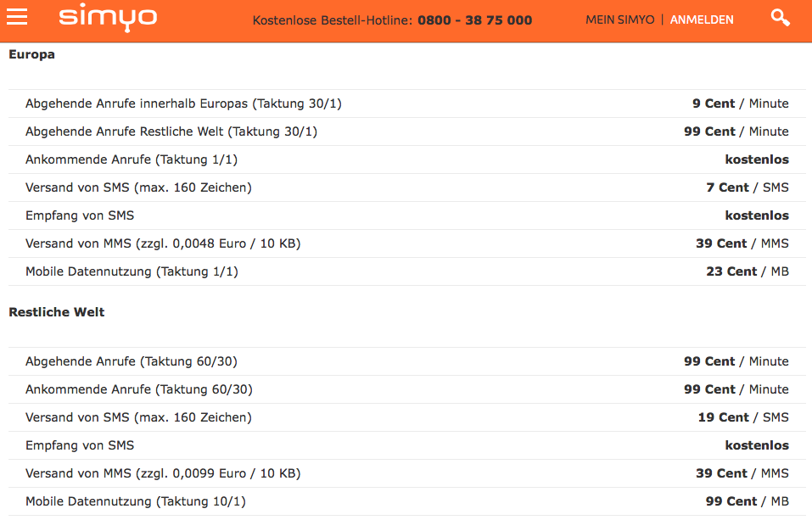Viewport: 812px width, 520px height.
Task: Click the simyo logo
Action: click(x=108, y=18)
